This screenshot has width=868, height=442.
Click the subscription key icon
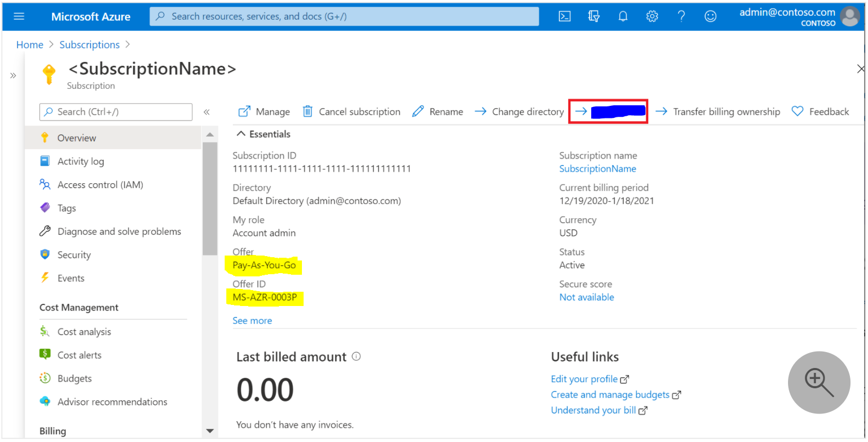[x=49, y=74]
